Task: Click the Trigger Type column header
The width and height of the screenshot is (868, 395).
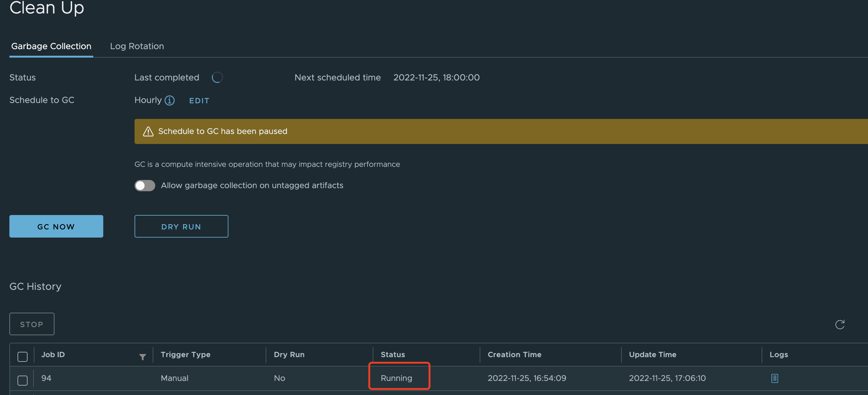Action: (x=185, y=355)
